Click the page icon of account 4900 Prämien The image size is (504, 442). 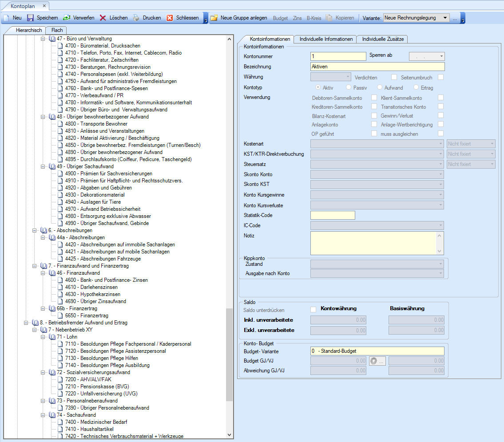(x=60, y=174)
